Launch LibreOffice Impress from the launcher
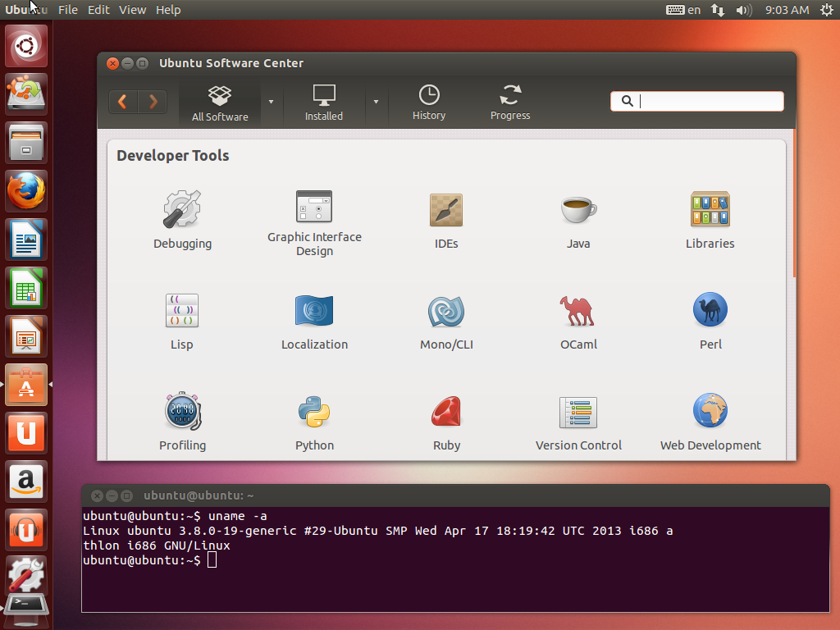The width and height of the screenshot is (840, 630). click(x=26, y=336)
